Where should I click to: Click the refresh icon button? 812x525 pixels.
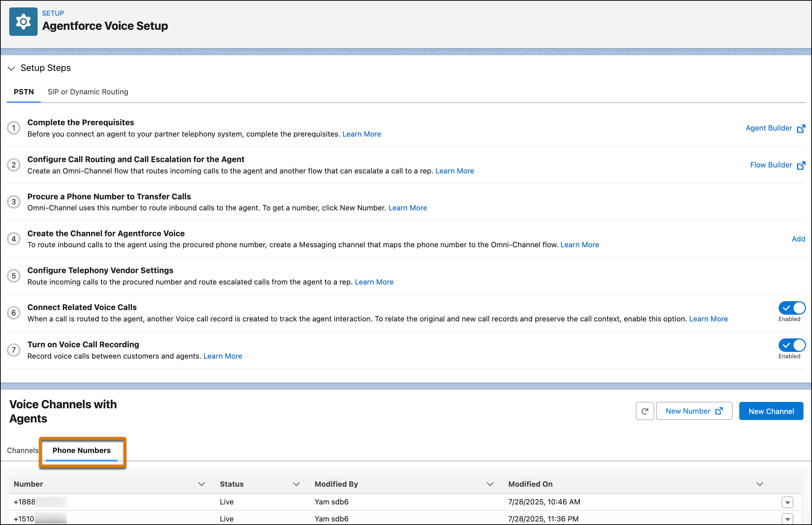[645, 411]
